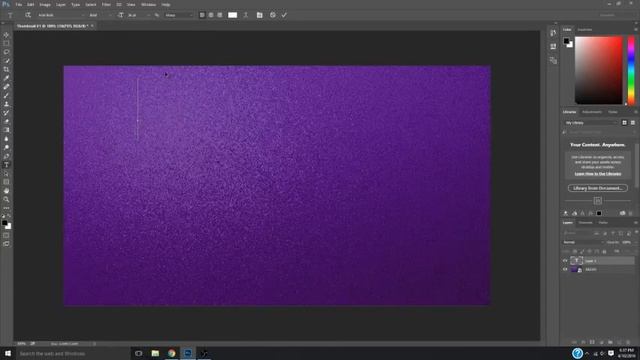Select the Gradient tool

[x=6, y=130]
